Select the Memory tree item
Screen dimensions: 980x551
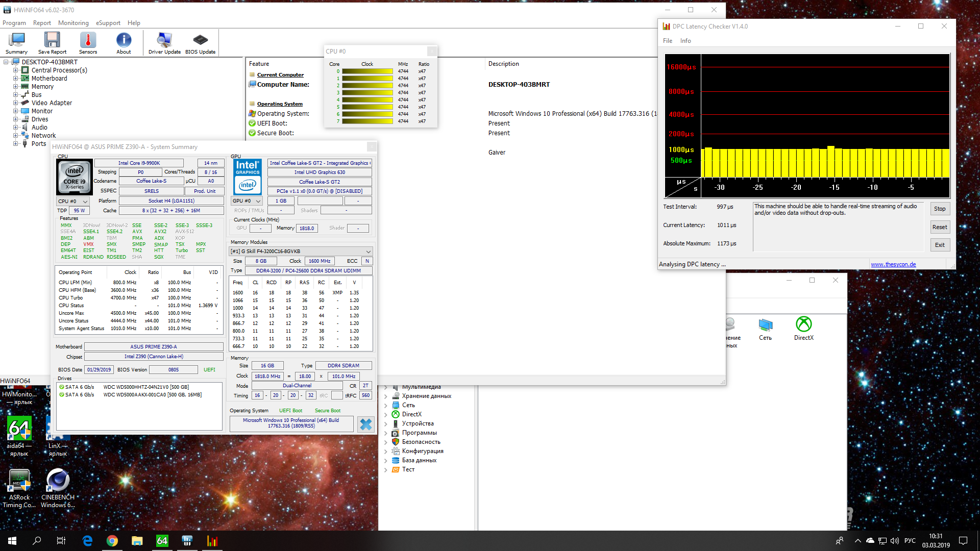[x=42, y=87]
